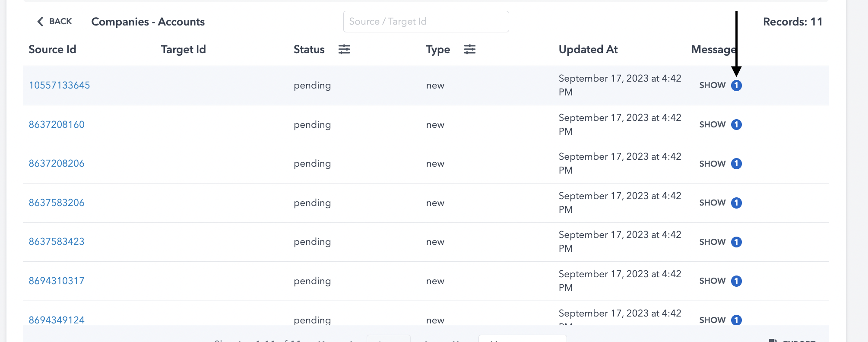
Task: Click the BACK chevron arrow icon
Action: (x=40, y=22)
